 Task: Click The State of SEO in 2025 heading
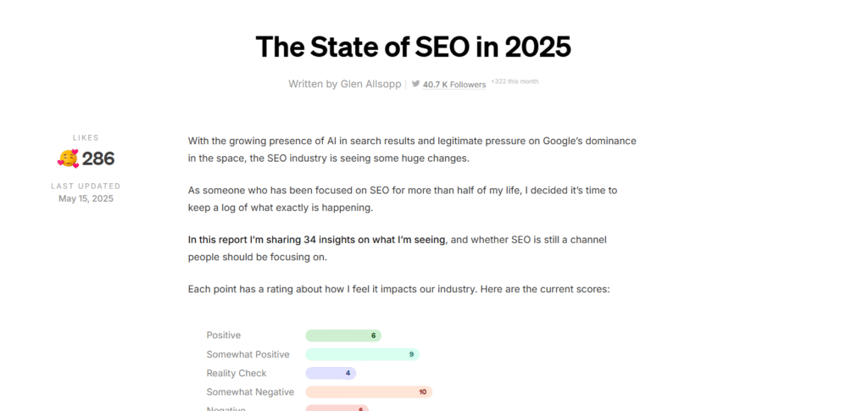coord(413,47)
